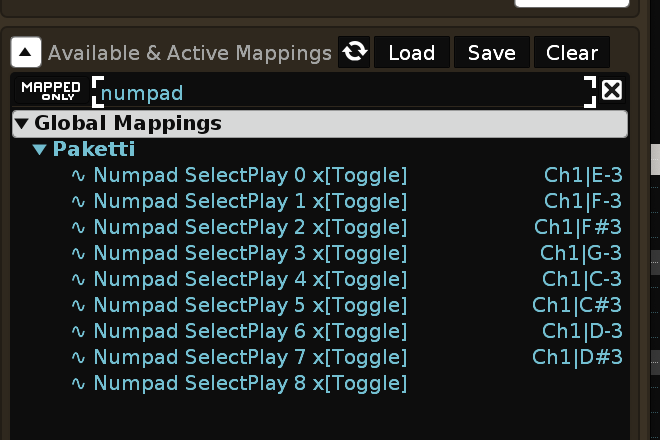Clear the numpad search filter
This screenshot has width=660, height=440.
[x=612, y=91]
